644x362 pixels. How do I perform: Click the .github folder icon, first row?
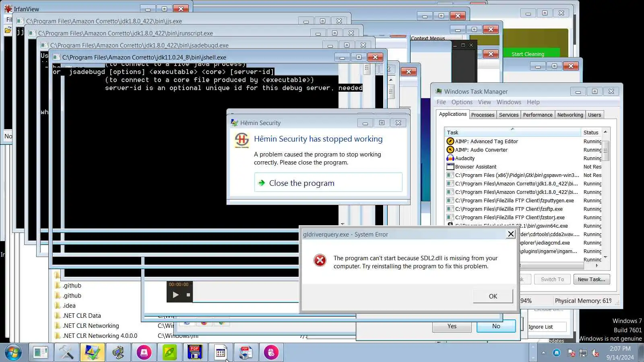point(58,285)
